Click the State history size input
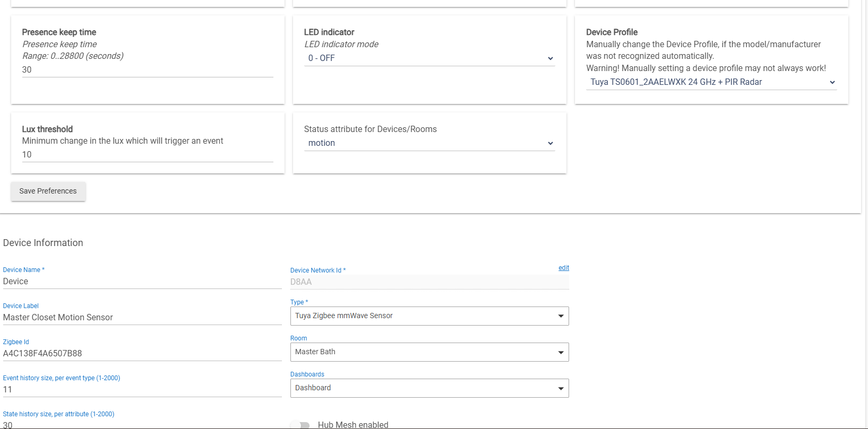The height and width of the screenshot is (429, 868). click(142, 424)
